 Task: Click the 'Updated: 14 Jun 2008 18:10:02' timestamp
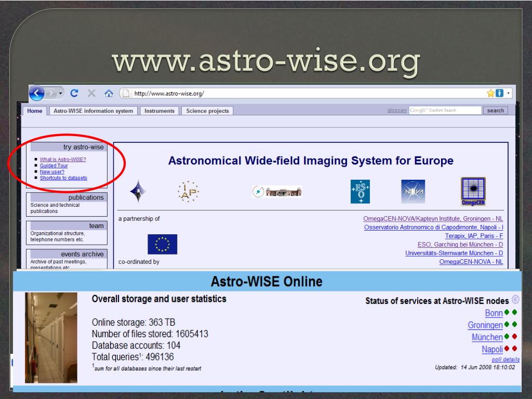tap(475, 367)
